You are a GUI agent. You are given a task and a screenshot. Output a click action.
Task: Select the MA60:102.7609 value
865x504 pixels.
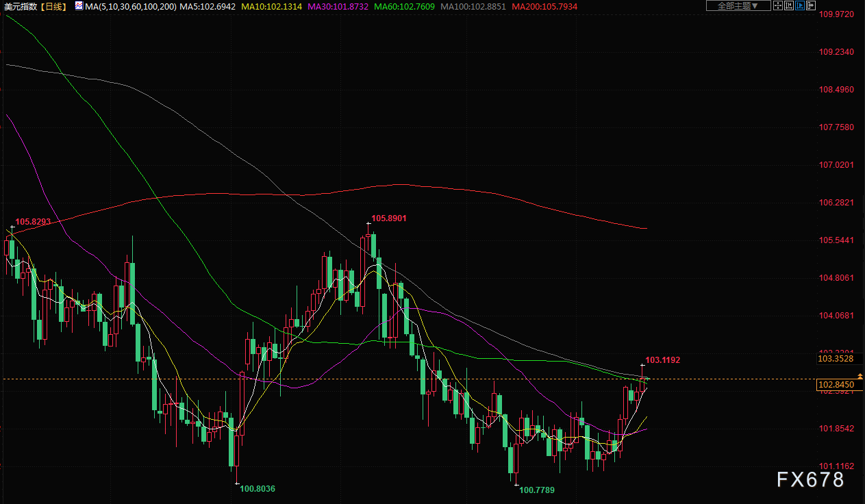404,6
